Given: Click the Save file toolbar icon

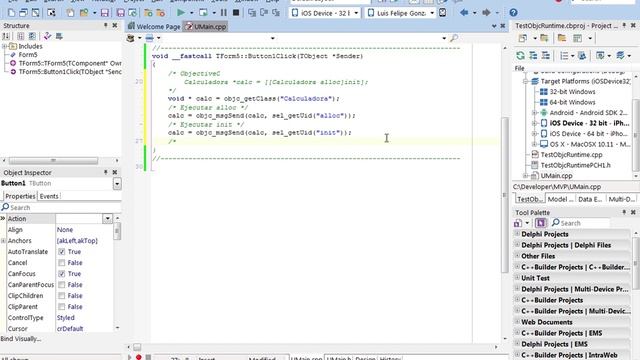Looking at the screenshot, I should pyautogui.click(x=105, y=13).
